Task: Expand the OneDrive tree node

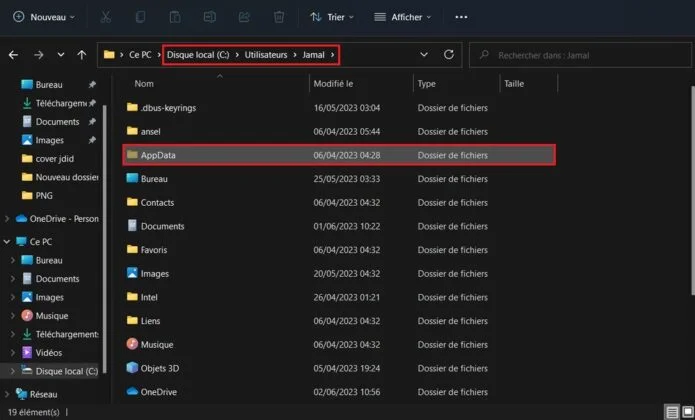Action: tap(8, 218)
